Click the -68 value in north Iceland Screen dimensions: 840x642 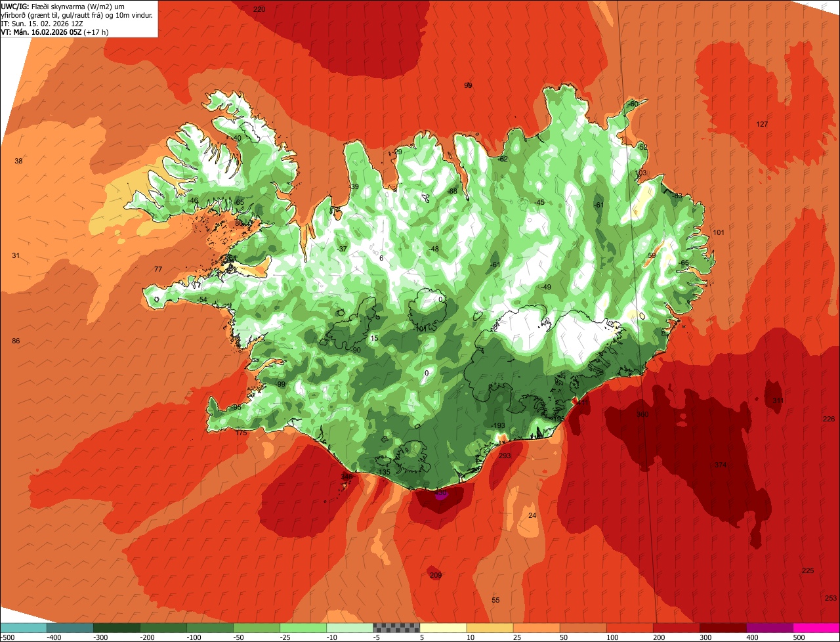(451, 192)
